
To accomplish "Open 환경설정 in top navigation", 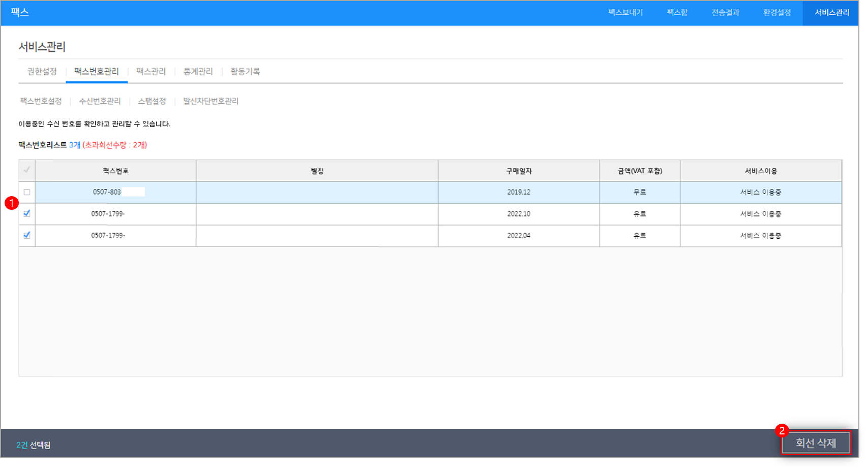I will click(776, 13).
